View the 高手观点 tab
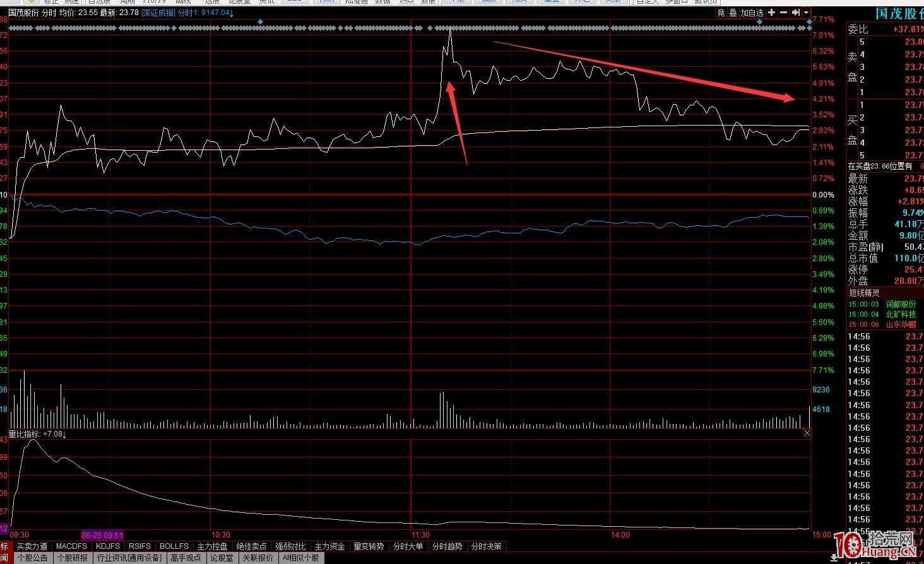Viewport: 924px width, 564px height. [186, 558]
